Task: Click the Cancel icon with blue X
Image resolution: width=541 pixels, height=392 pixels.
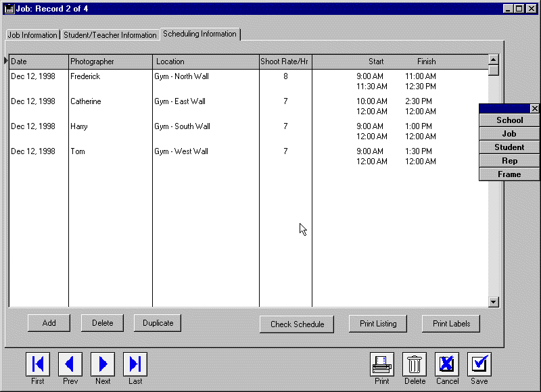Action: pyautogui.click(x=447, y=364)
